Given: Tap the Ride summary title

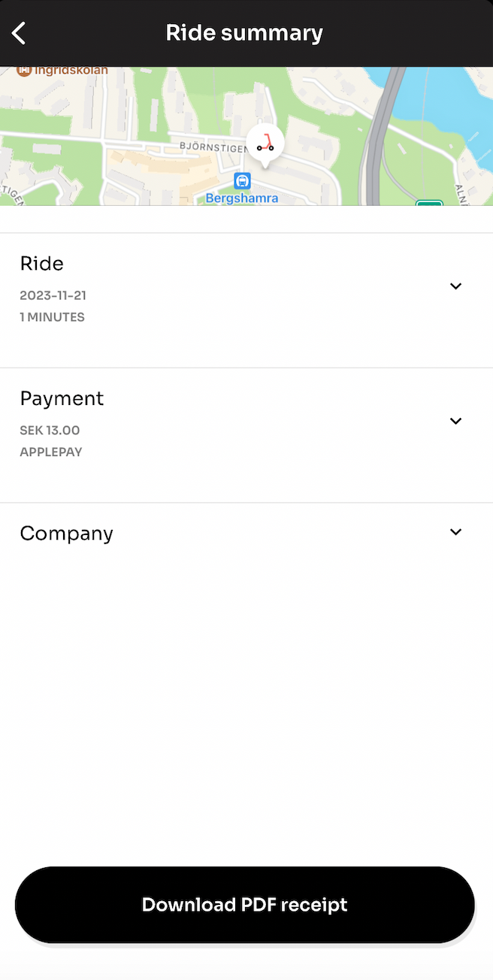Looking at the screenshot, I should (x=244, y=33).
